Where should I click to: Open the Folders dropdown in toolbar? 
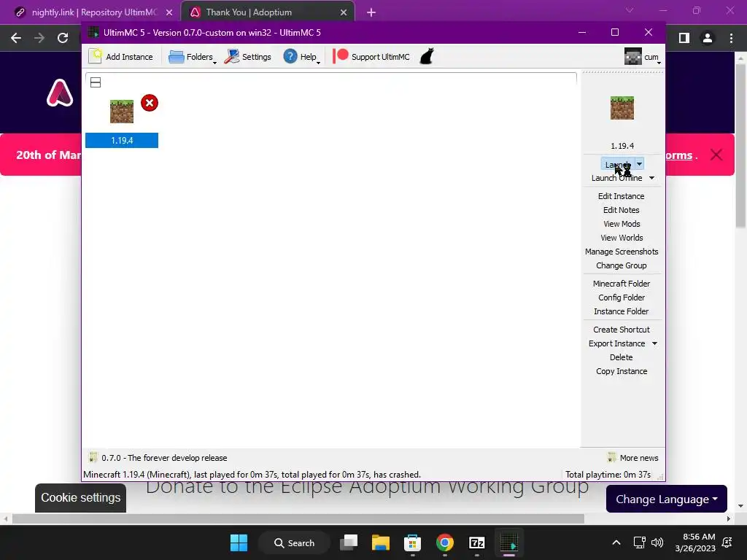[193, 57]
